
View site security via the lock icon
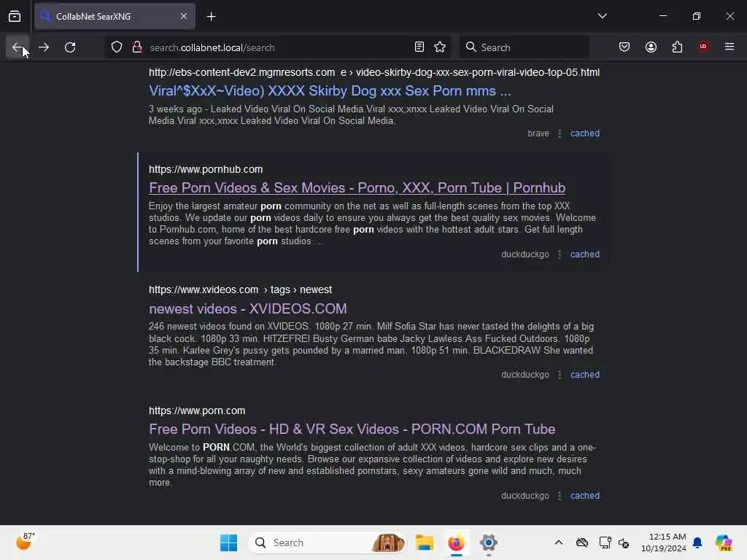pyautogui.click(x=137, y=47)
